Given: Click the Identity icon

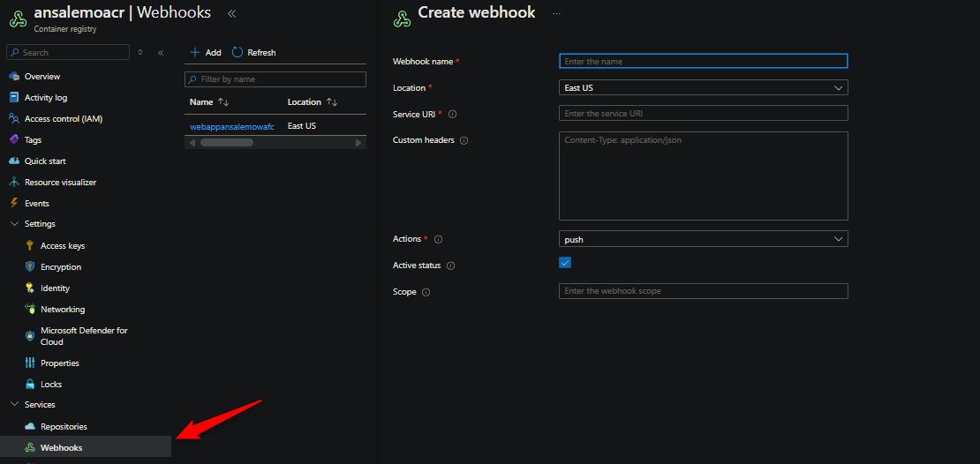Looking at the screenshot, I should (x=29, y=288).
